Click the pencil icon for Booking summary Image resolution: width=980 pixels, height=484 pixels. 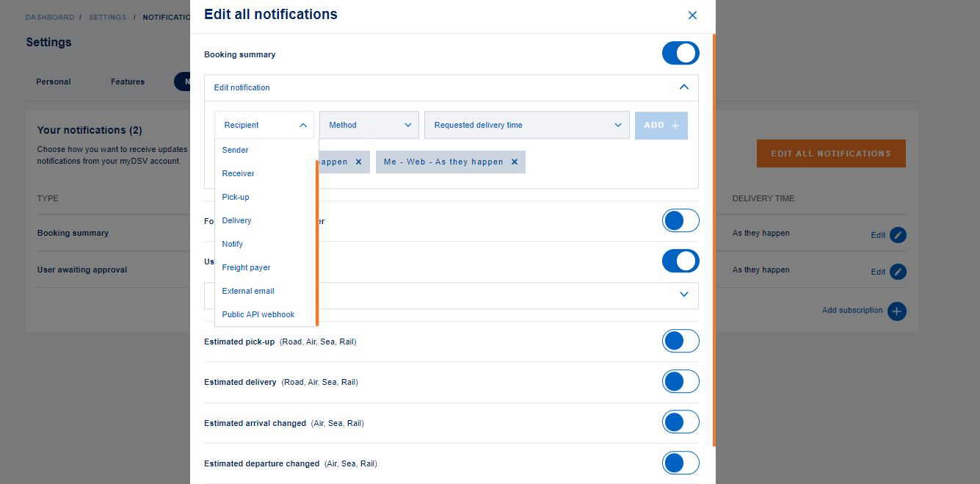coord(897,235)
